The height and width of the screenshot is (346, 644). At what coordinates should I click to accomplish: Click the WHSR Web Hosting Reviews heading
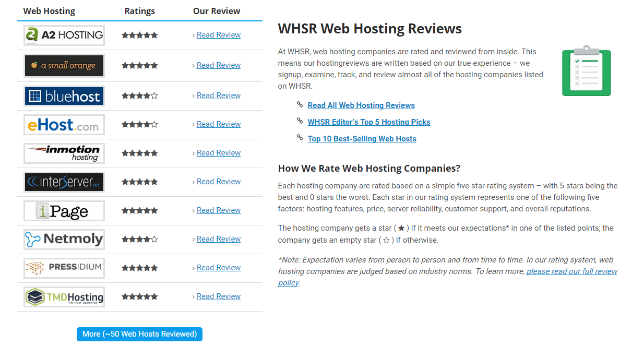pyautogui.click(x=370, y=29)
